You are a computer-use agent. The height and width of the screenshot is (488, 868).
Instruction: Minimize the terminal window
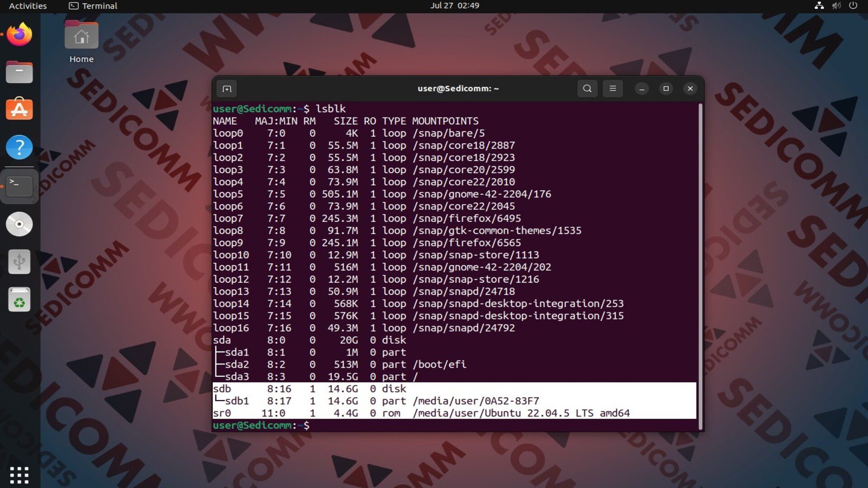642,89
